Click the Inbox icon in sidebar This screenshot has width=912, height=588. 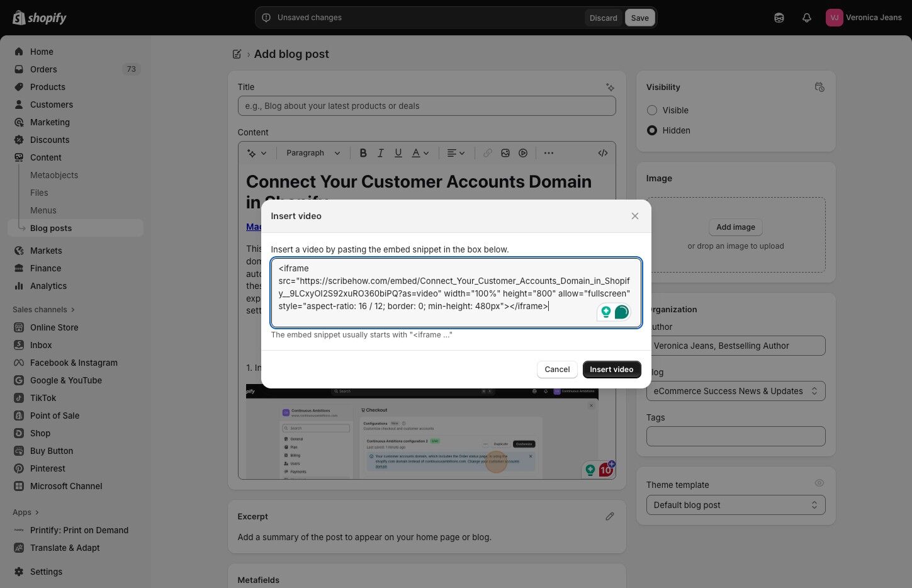click(x=19, y=345)
